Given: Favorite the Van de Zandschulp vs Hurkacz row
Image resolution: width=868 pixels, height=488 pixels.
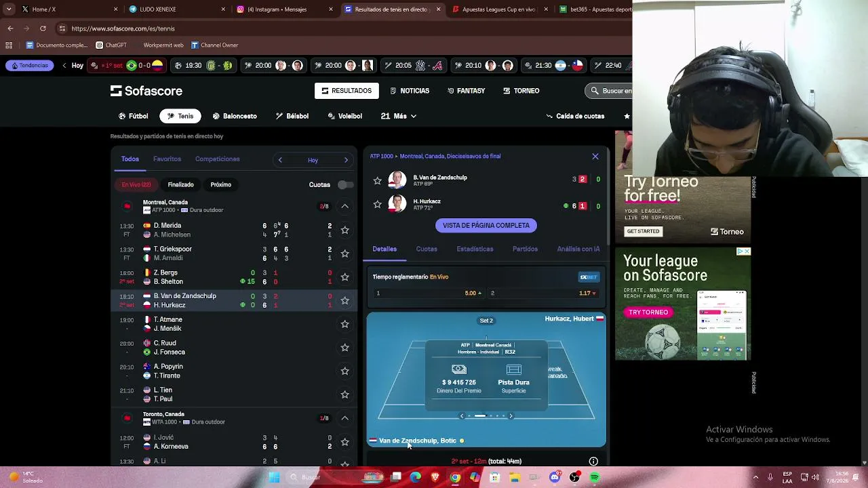Looking at the screenshot, I should click(344, 300).
